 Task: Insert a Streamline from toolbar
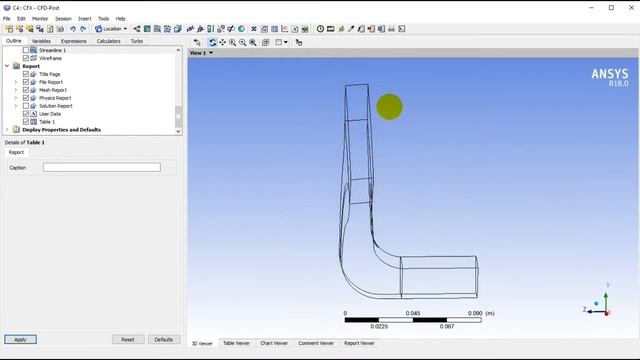click(x=157, y=29)
